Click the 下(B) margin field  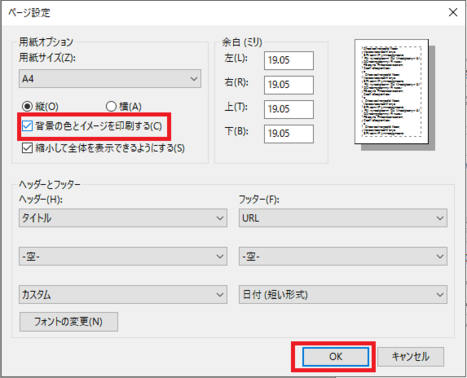pyautogui.click(x=289, y=134)
